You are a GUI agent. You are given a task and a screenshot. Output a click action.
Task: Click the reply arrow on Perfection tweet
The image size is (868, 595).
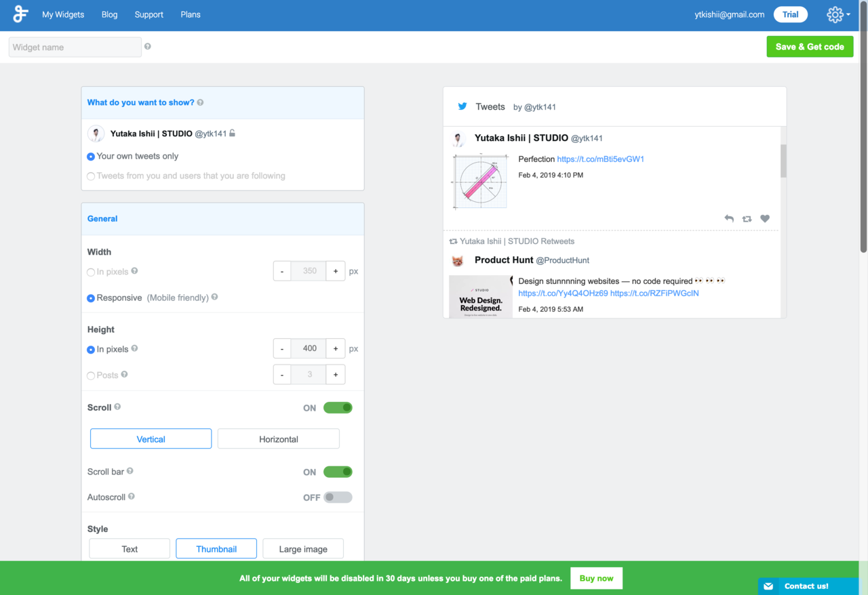(729, 218)
